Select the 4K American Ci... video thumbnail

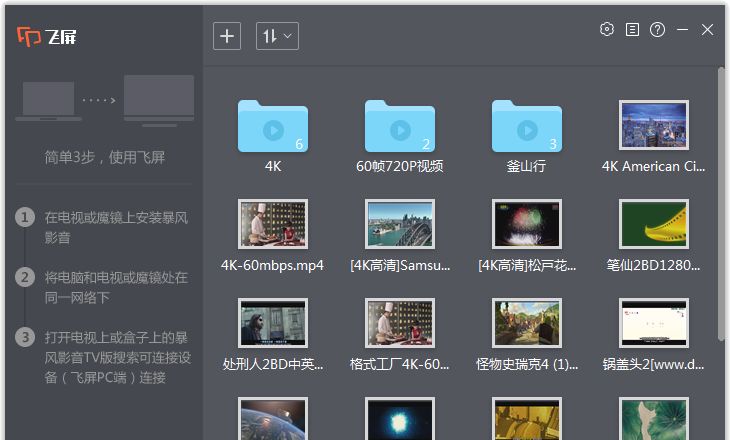654,125
